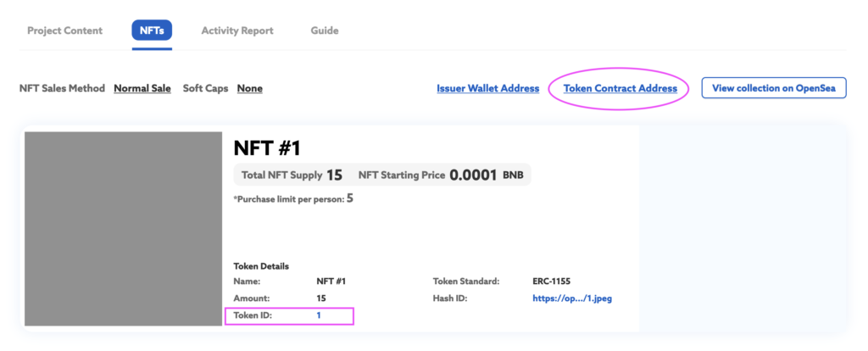Go to the Guide tab
This screenshot has width=868, height=351.
pyautogui.click(x=325, y=31)
